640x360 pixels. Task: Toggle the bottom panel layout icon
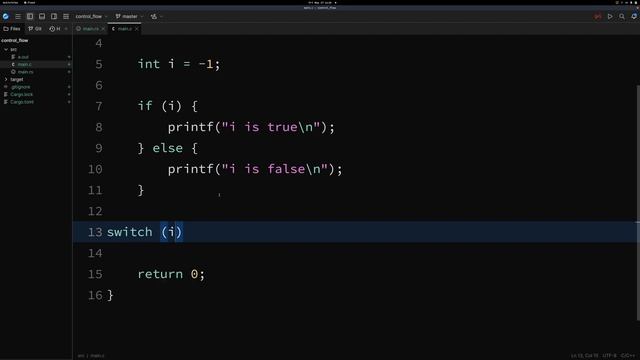[x=42, y=16]
